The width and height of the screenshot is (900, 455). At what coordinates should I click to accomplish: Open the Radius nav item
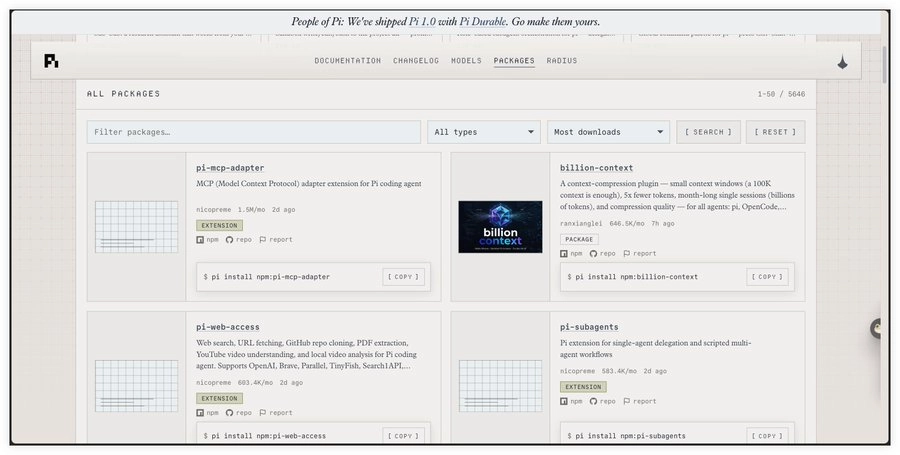[561, 61]
